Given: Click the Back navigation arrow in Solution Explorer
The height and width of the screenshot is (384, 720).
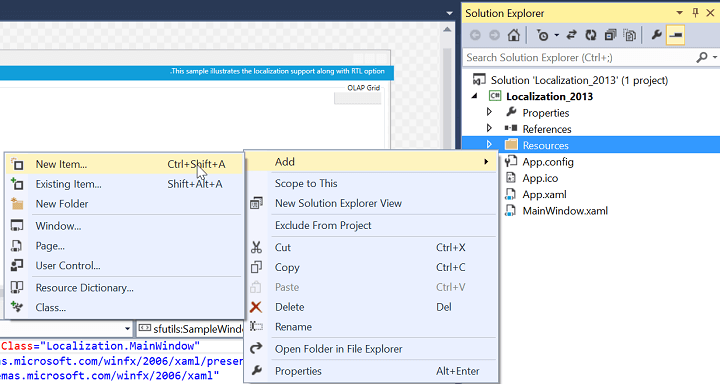Looking at the screenshot, I should click(475, 35).
